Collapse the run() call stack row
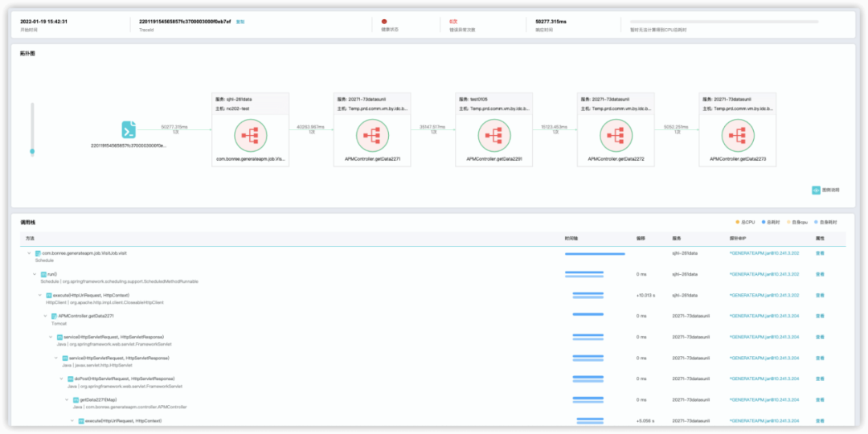This screenshot has height=434, width=868. coord(35,274)
